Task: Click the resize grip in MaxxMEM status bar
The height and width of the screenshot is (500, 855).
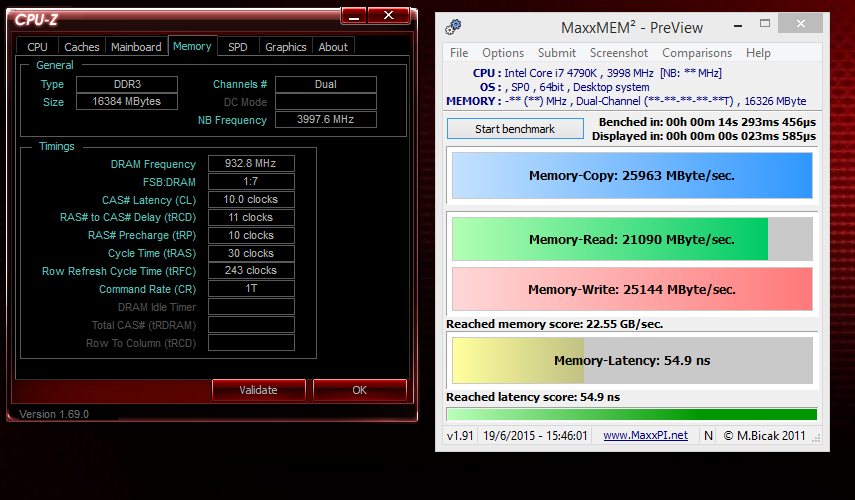Action: coord(816,437)
